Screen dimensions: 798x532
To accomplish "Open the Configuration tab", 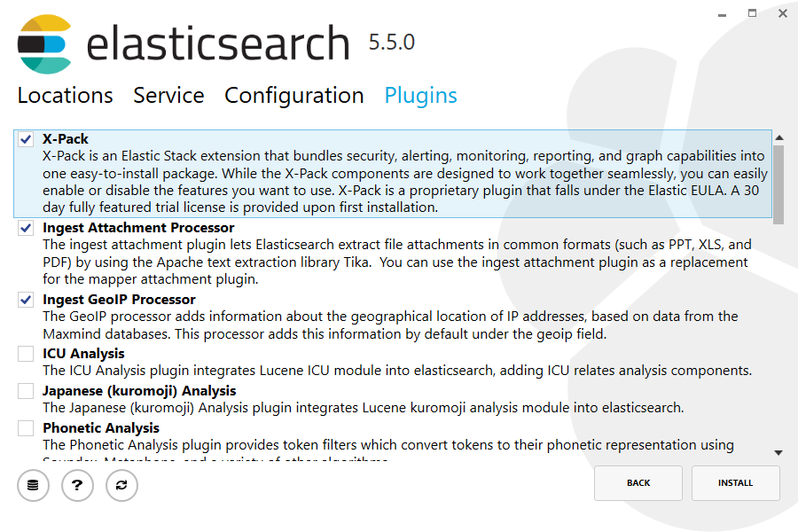I will pyautogui.click(x=294, y=96).
